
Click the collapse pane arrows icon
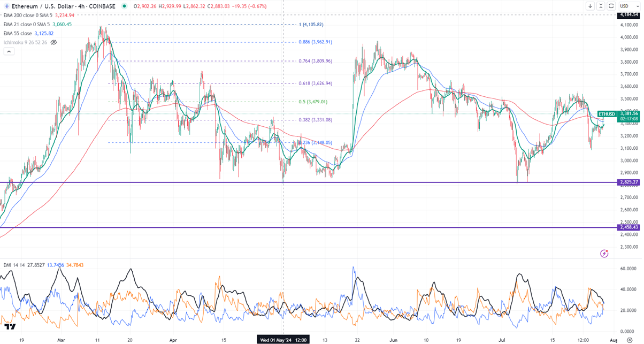(x=601, y=6)
